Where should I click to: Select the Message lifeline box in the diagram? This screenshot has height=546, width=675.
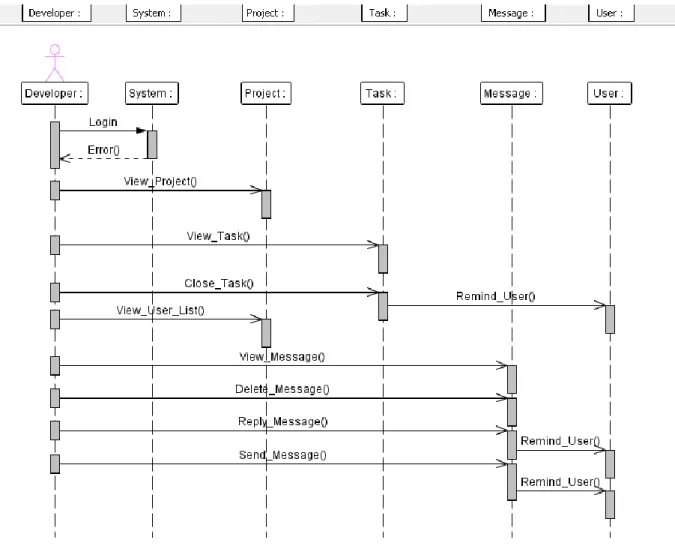click(511, 93)
